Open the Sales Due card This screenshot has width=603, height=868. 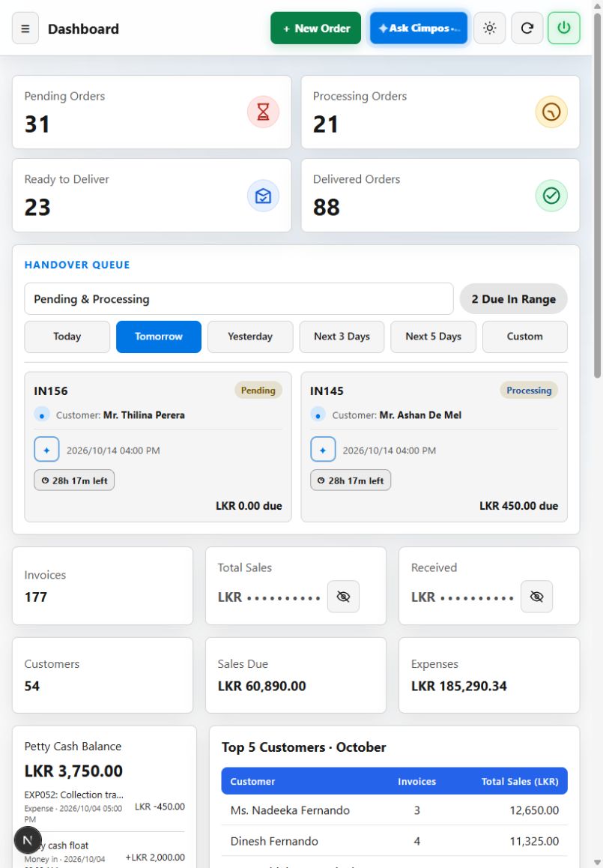coord(296,675)
